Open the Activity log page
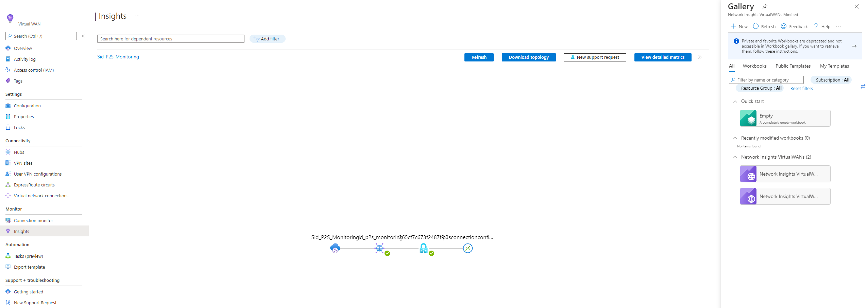The height and width of the screenshot is (308, 868). pyautogui.click(x=24, y=59)
